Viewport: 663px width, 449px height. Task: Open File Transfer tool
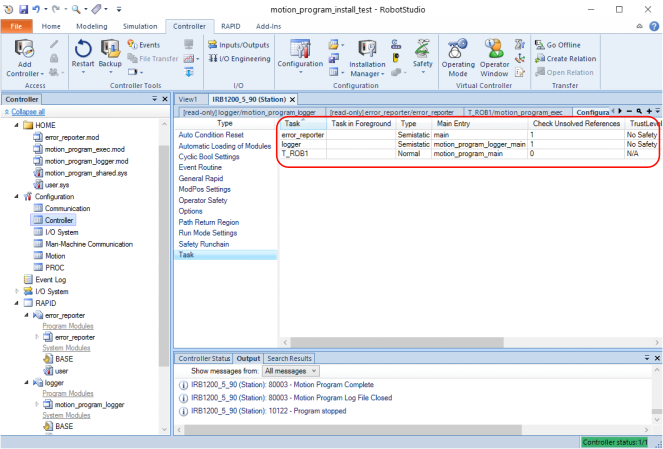point(153,58)
